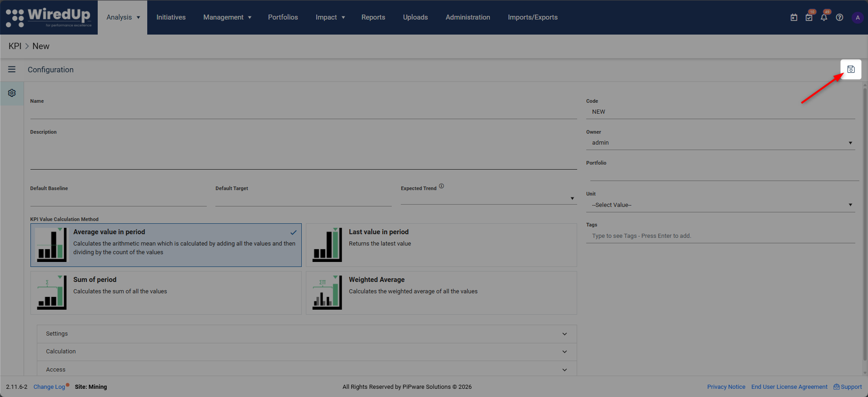
Task: Open the hamburger menu beside Configuration
Action: pyautogui.click(x=12, y=70)
